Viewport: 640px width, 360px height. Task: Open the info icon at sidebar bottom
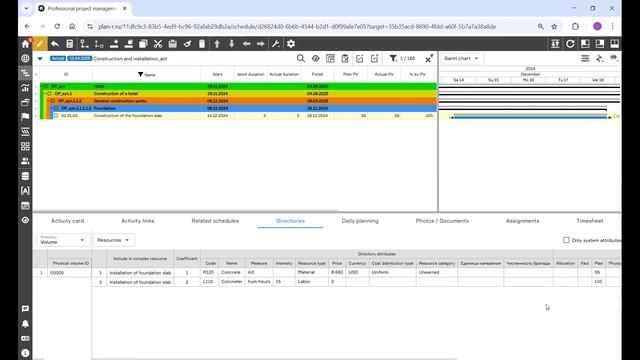[x=25, y=353]
